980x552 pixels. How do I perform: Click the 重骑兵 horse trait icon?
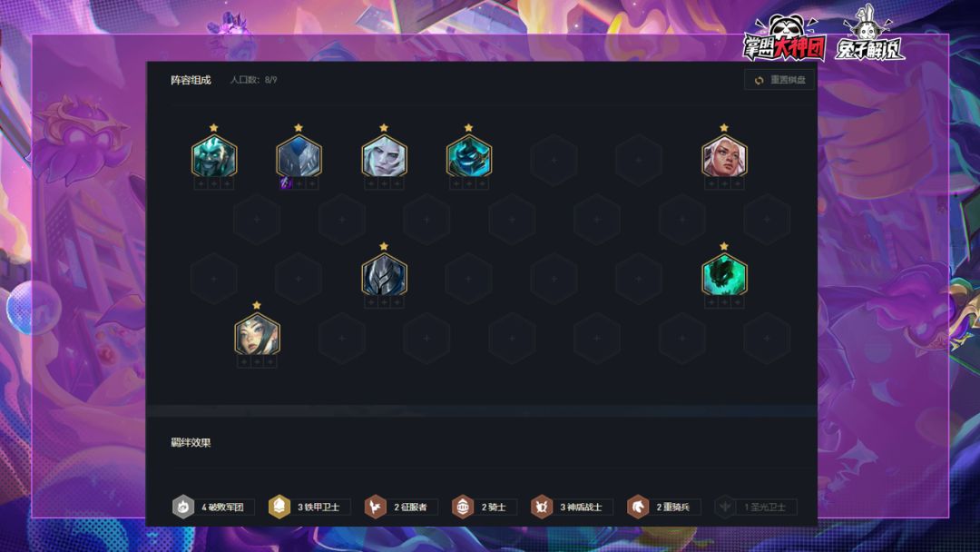coord(638,507)
